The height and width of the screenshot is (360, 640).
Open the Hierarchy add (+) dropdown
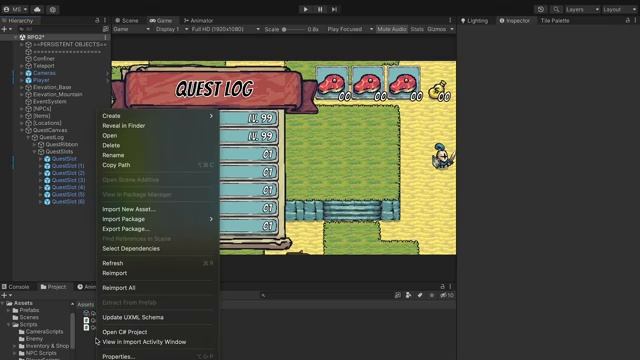[x=7, y=29]
